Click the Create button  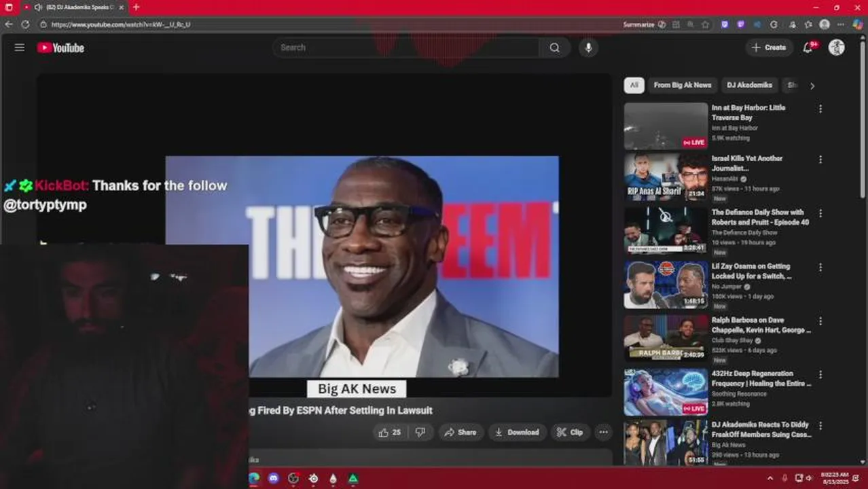769,48
